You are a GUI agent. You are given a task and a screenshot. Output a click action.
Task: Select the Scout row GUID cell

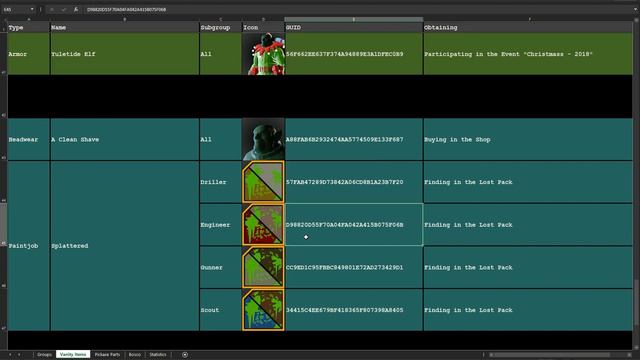[354, 310]
